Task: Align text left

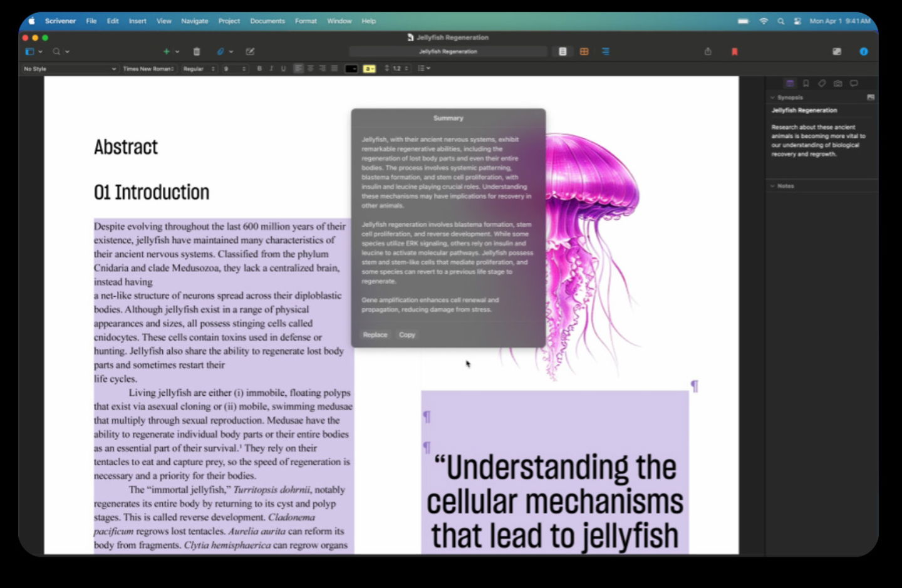Action: [x=298, y=68]
